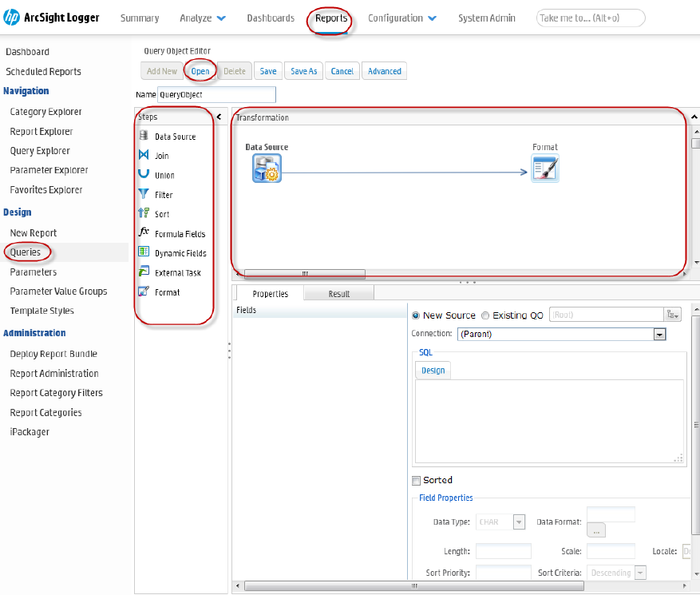The image size is (700, 595).
Task: Click the Name field containing QueryObject
Action: tap(216, 95)
